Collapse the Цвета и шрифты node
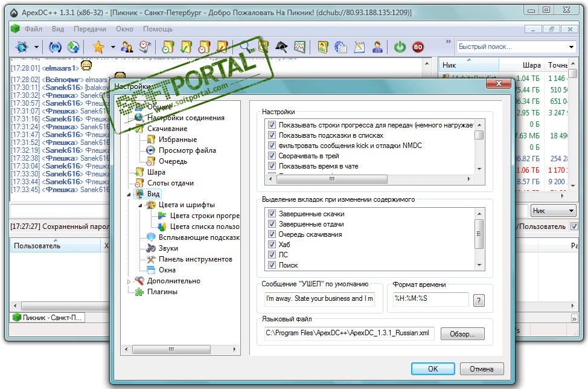 point(140,205)
